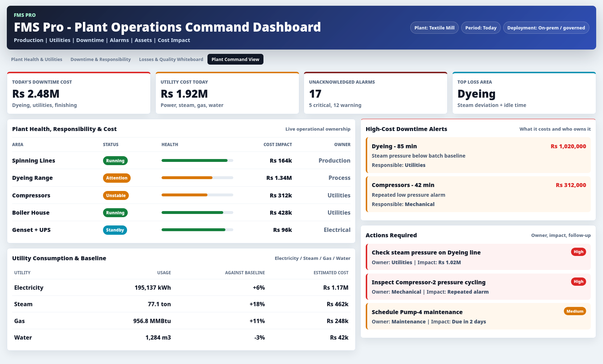Click Deployment: On-prem / governed pill
603x364 pixels.
(x=546, y=28)
